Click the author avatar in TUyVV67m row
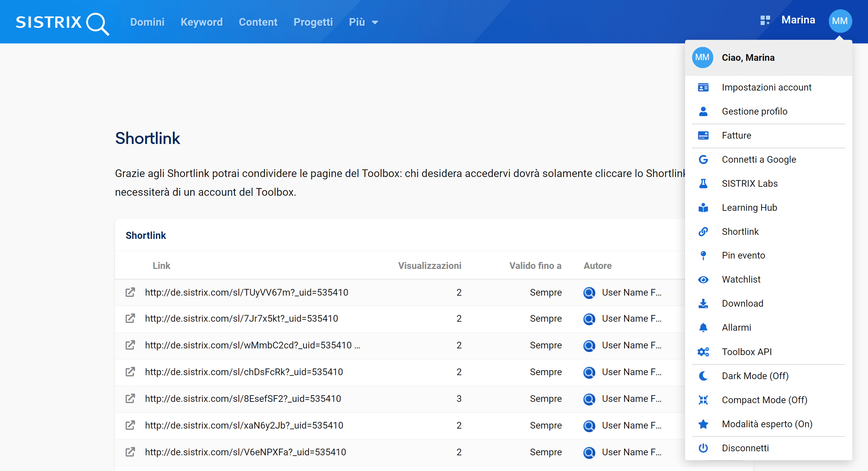 pos(589,293)
